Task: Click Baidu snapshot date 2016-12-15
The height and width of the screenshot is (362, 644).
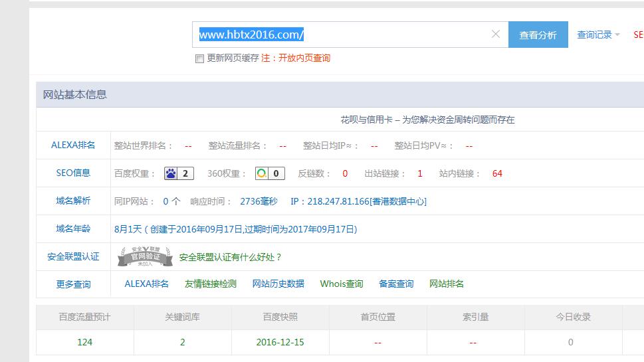Action: [280, 342]
